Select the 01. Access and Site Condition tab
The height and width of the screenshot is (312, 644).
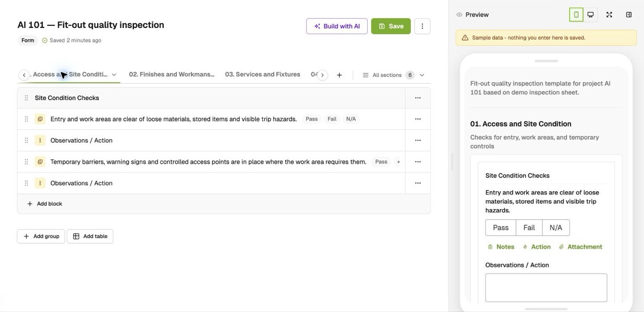point(70,75)
